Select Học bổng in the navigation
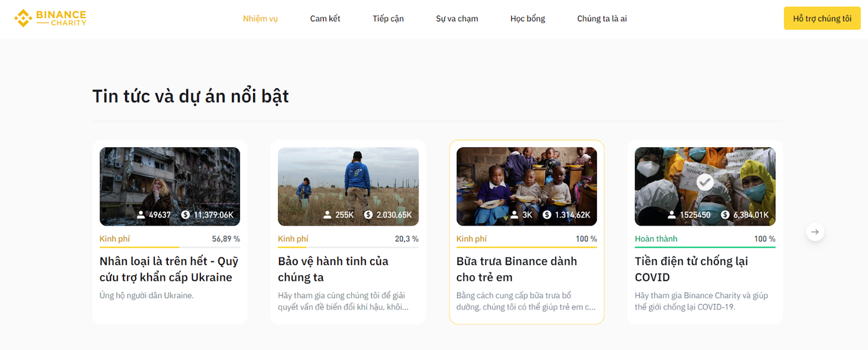 (527, 19)
